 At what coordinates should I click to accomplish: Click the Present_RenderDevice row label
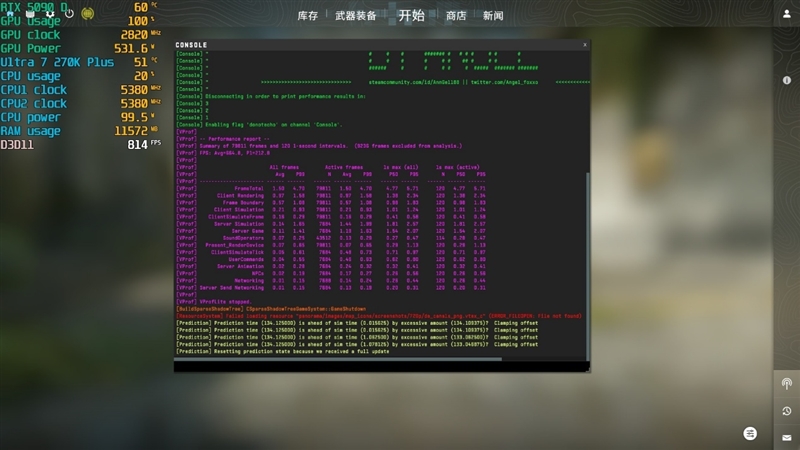click(x=235, y=245)
